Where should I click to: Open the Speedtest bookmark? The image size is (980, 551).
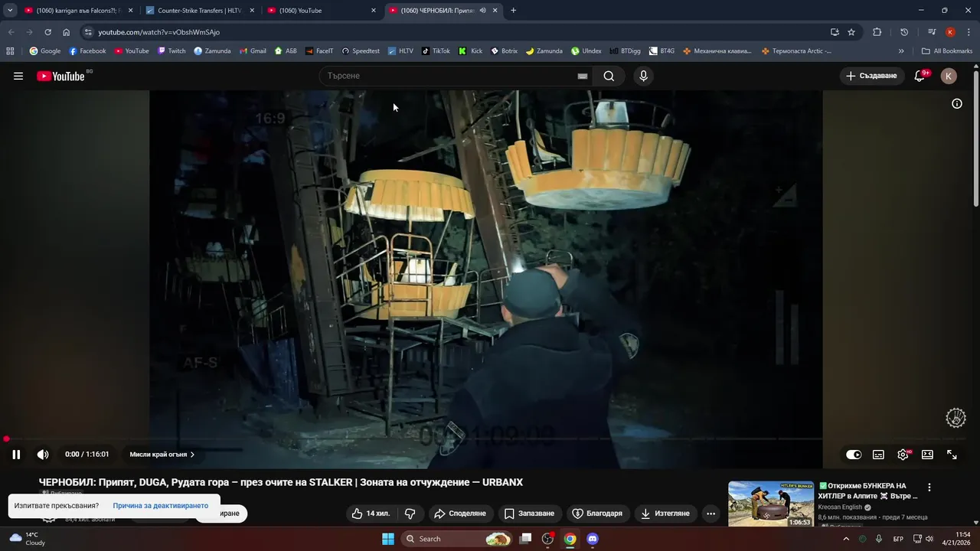[x=360, y=51]
